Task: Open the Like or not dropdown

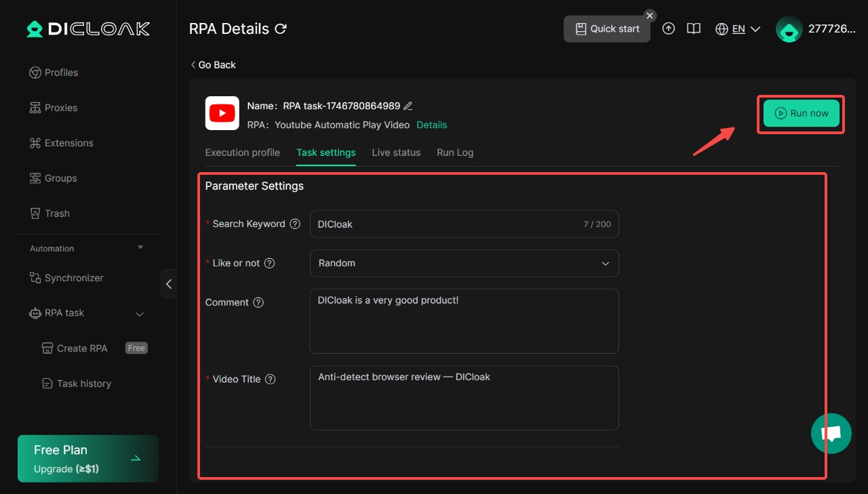Action: (465, 264)
